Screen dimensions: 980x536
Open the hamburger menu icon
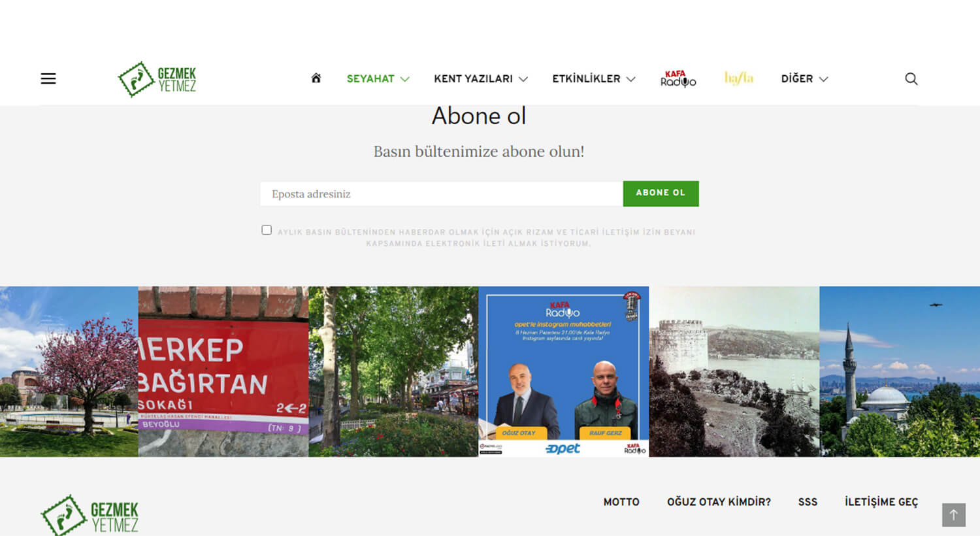point(48,78)
